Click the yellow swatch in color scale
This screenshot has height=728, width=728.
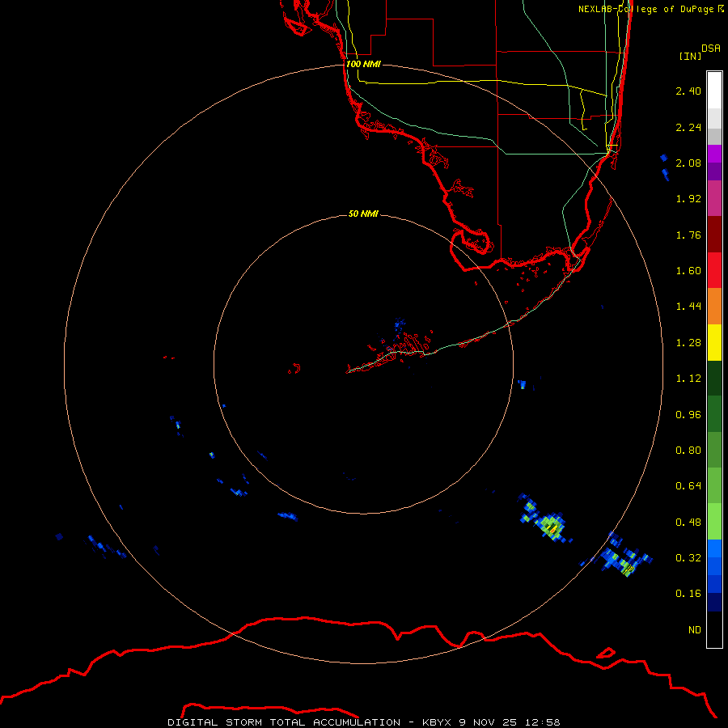point(714,342)
